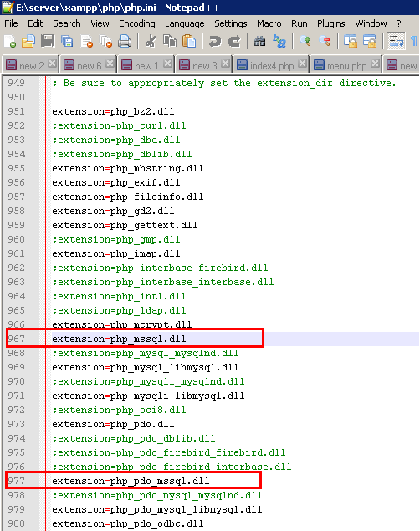Screen dimensions: 420x531
Task: Zoom out with the magnifier minus icon
Action: [x=325, y=41]
